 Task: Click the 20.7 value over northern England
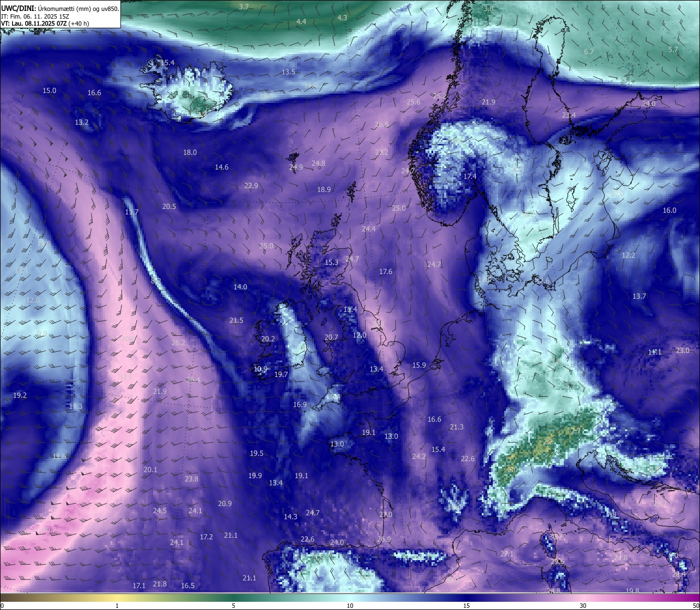point(331,338)
